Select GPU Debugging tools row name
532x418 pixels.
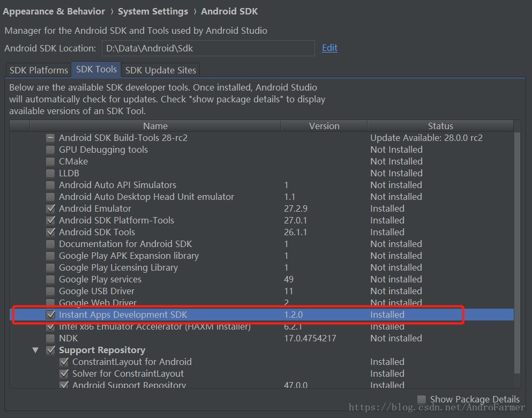pyautogui.click(x=103, y=150)
